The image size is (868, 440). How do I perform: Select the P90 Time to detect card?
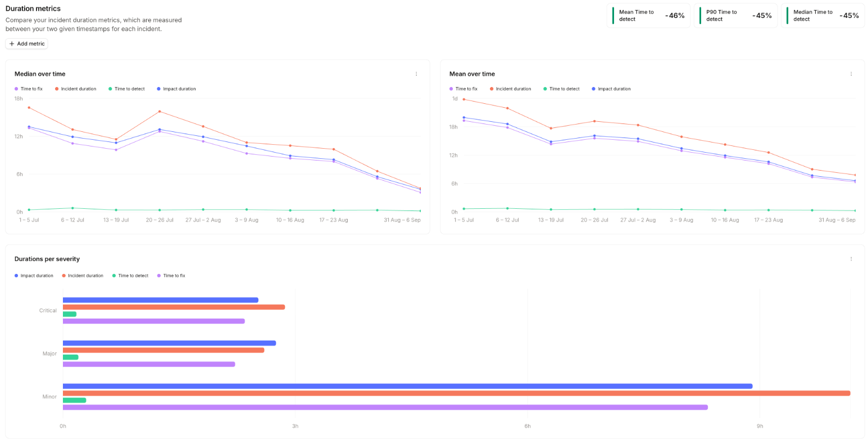coord(735,16)
